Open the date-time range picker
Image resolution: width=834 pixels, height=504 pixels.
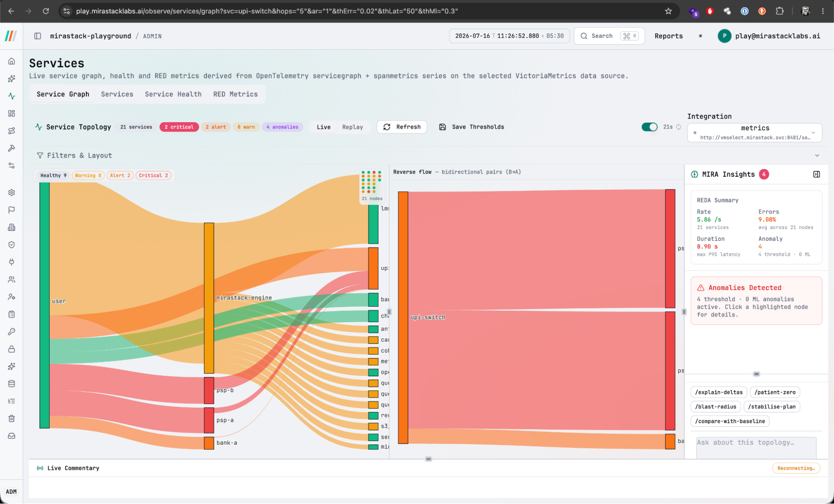click(509, 36)
